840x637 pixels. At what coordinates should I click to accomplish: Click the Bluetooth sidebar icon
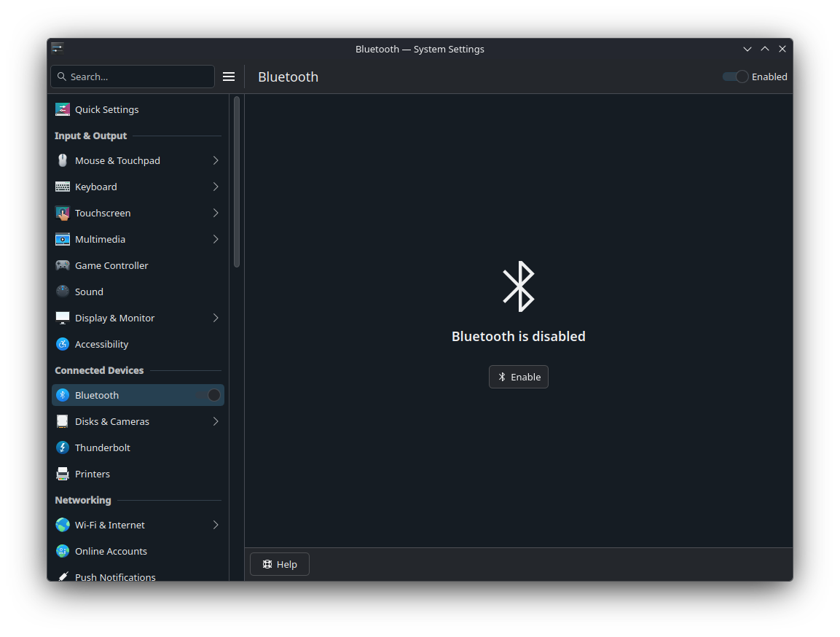coord(63,395)
